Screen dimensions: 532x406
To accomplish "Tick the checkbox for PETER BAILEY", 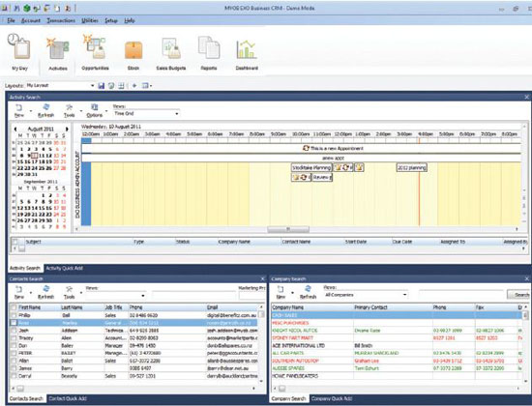I will click(x=14, y=353).
